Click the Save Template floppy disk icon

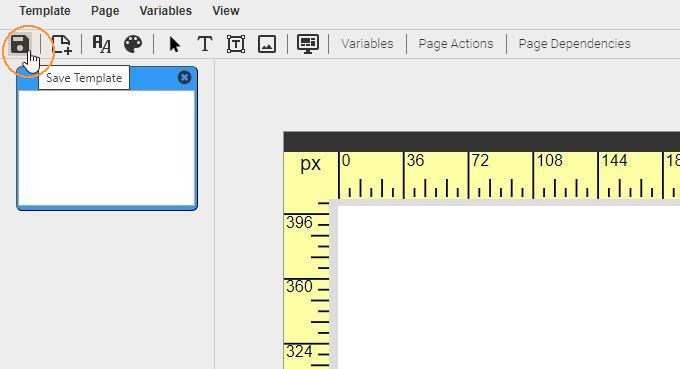pos(20,44)
